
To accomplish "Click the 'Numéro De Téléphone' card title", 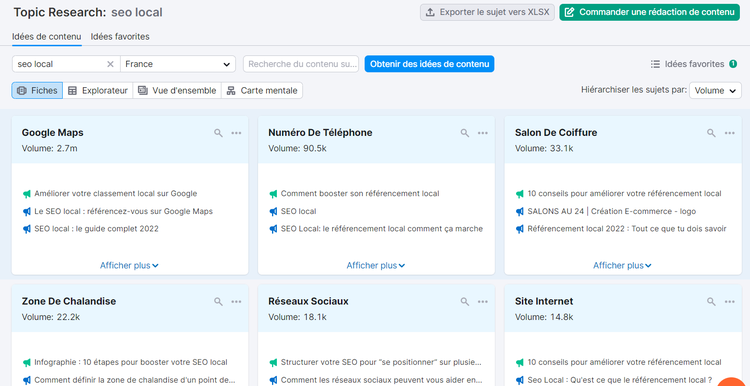I will coord(320,133).
